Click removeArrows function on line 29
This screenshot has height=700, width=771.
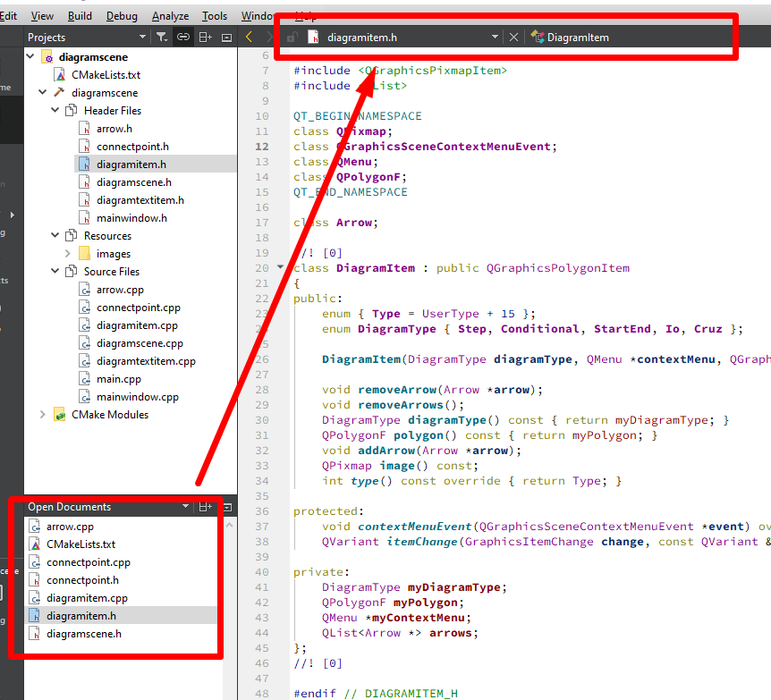pyautogui.click(x=401, y=405)
